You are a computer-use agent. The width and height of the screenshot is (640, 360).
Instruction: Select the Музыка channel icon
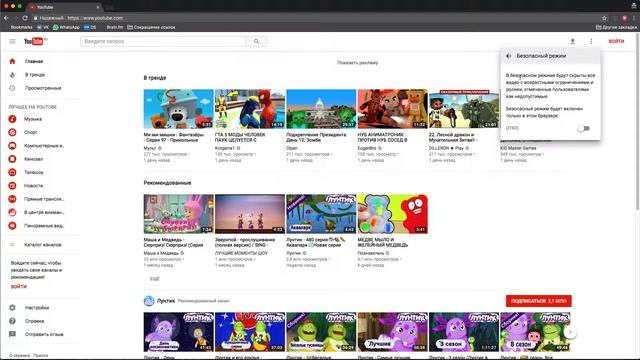tap(12, 119)
